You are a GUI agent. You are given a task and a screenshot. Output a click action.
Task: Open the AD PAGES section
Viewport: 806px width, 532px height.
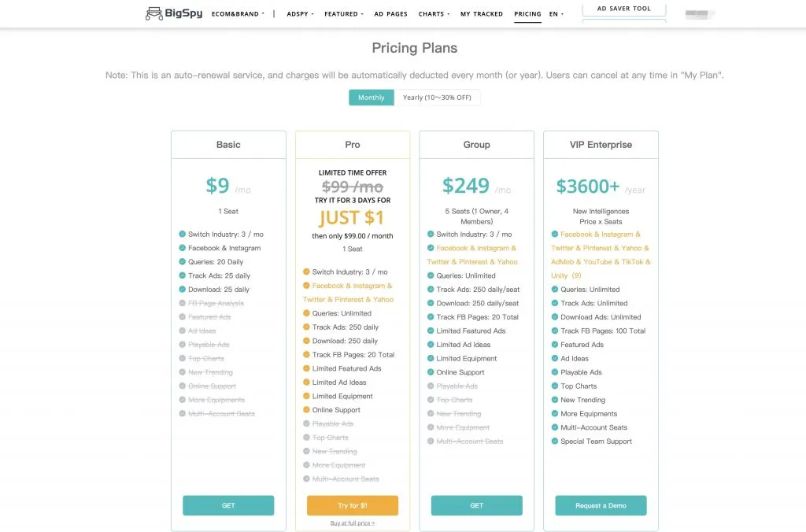[x=390, y=13]
